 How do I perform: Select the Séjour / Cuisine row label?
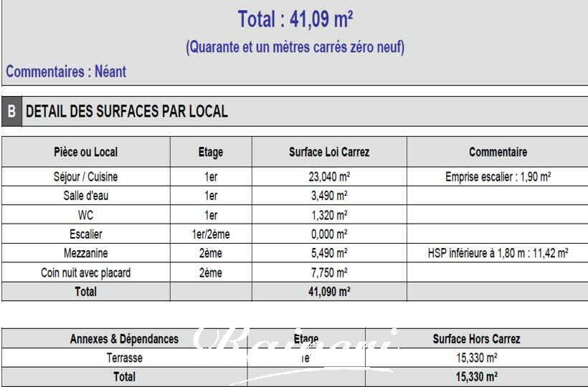coord(85,176)
